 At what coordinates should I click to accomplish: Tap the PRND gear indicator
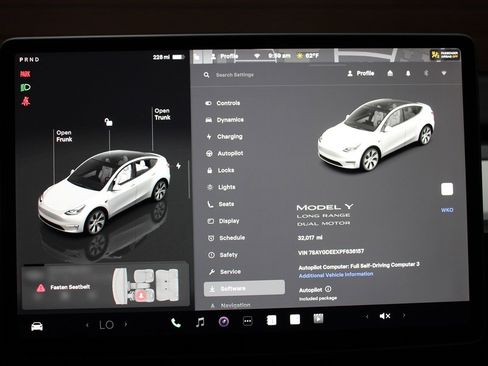point(29,60)
